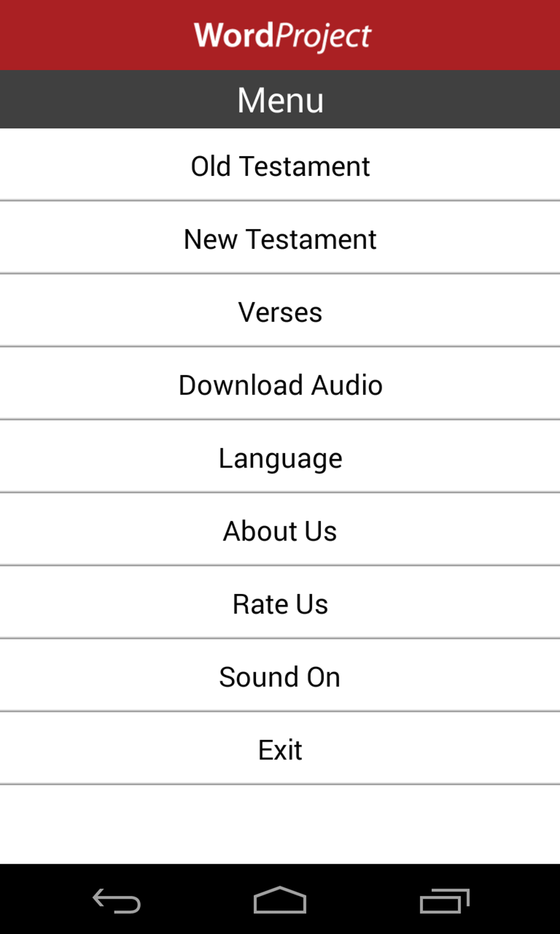
Task: Select the Verses menu entry
Action: (280, 312)
